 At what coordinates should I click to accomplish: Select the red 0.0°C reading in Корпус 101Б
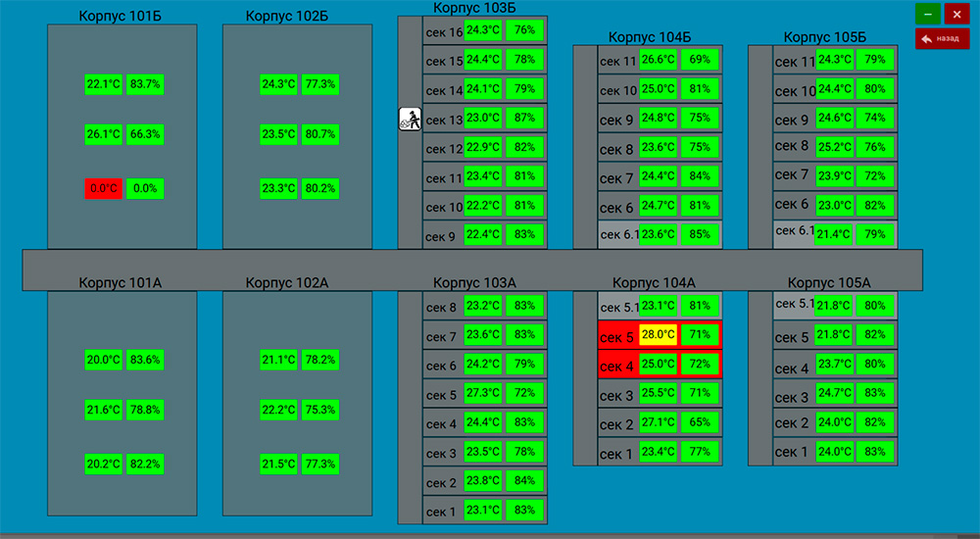click(x=103, y=188)
